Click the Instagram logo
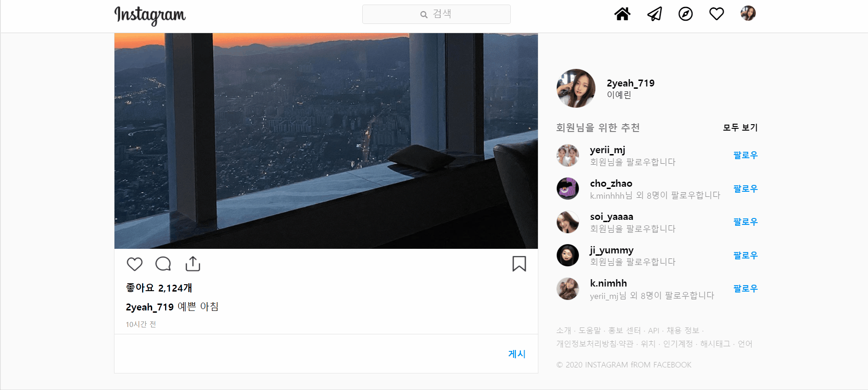The image size is (868, 390). (x=150, y=16)
